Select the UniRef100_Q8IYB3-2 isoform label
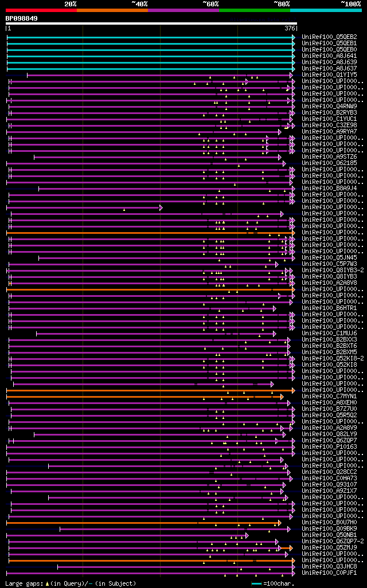This screenshot has width=367, height=588. click(333, 270)
